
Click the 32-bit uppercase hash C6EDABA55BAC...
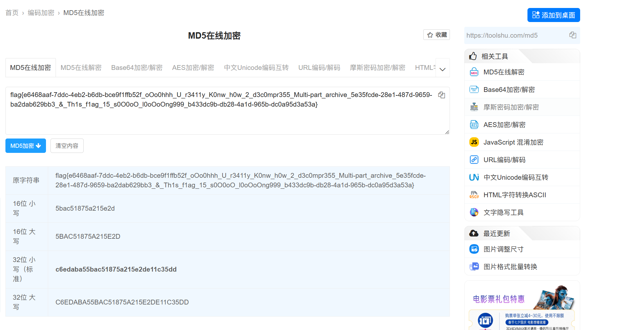click(x=122, y=302)
